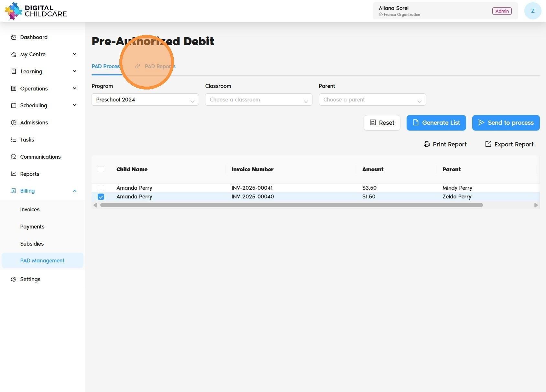Screen dimensions: 546x392
Task: Click the Print Report link
Action: click(x=445, y=144)
